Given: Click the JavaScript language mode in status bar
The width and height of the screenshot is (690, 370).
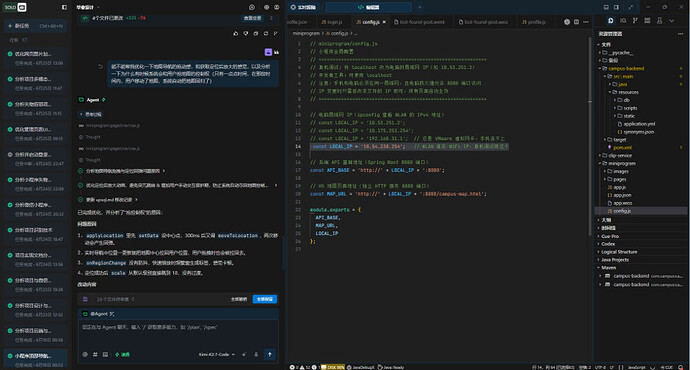Looking at the screenshot, I should [636, 367].
